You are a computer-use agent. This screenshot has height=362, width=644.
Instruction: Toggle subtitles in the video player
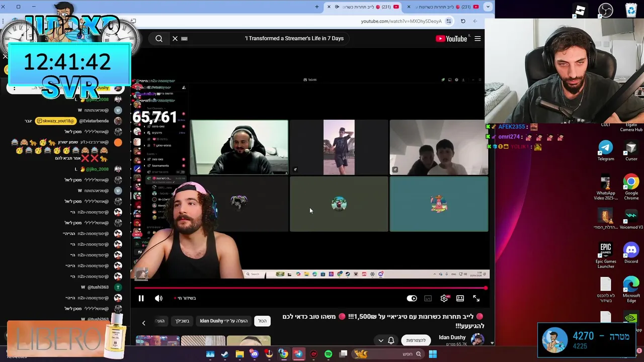(428, 299)
